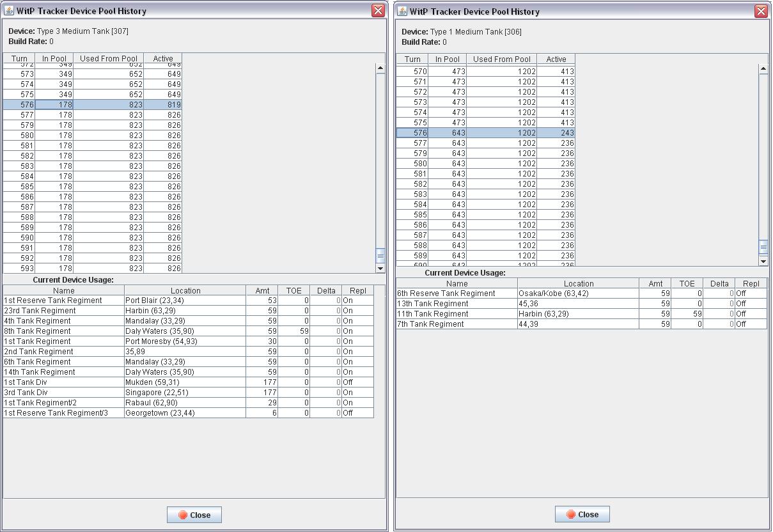
Task: Sort by Used From Pool in Type 3 window
Action: pos(109,58)
